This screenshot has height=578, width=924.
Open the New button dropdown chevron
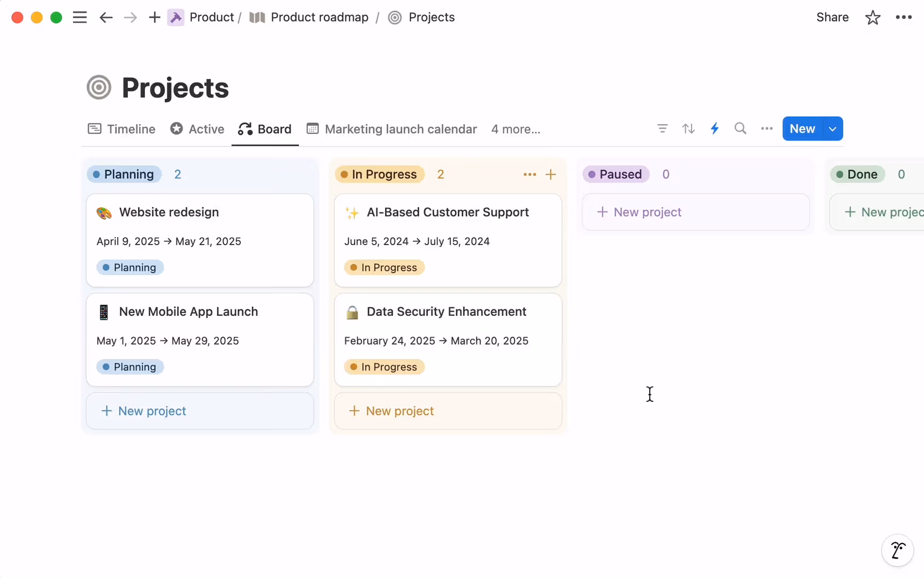(x=832, y=128)
